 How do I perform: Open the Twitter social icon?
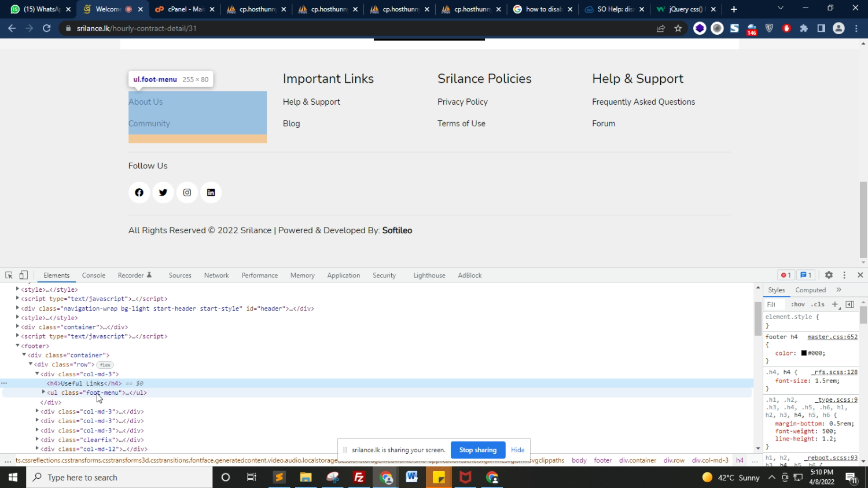(x=163, y=193)
